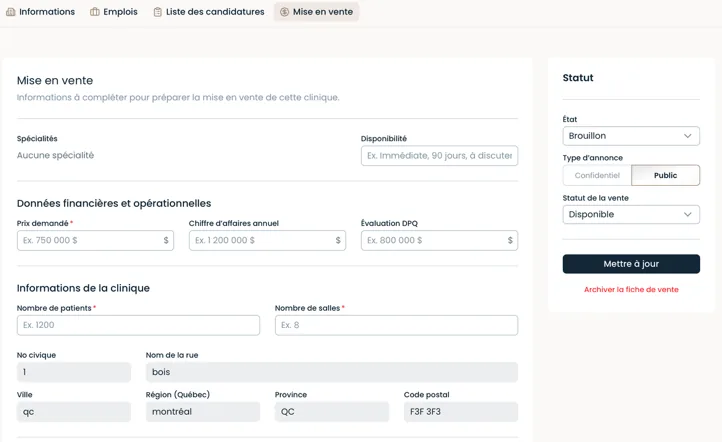Click the dollar coin icon beside Mise en vente
This screenshot has height=442, width=722.
click(x=285, y=12)
